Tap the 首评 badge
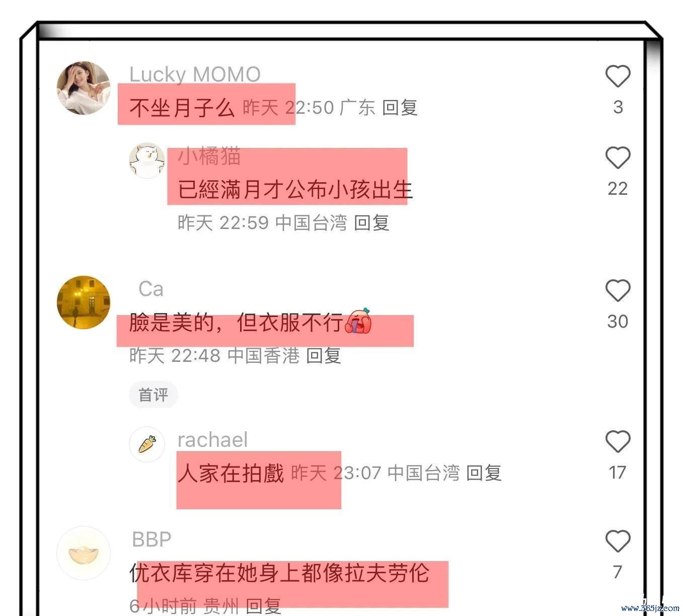The height and width of the screenshot is (616, 683). [154, 395]
